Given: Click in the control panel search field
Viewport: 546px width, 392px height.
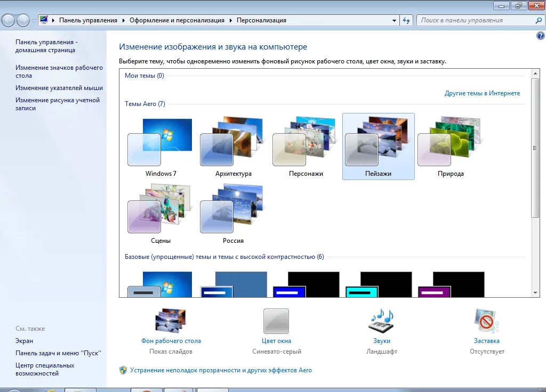Looking at the screenshot, I should [476, 21].
